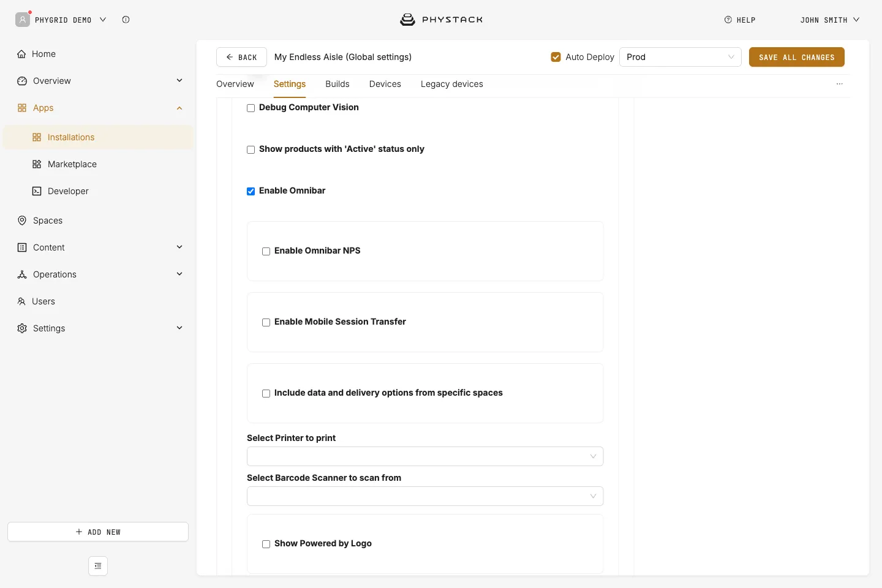This screenshot has height=588, width=882.
Task: Open the Prod environment dropdown
Action: coord(680,57)
